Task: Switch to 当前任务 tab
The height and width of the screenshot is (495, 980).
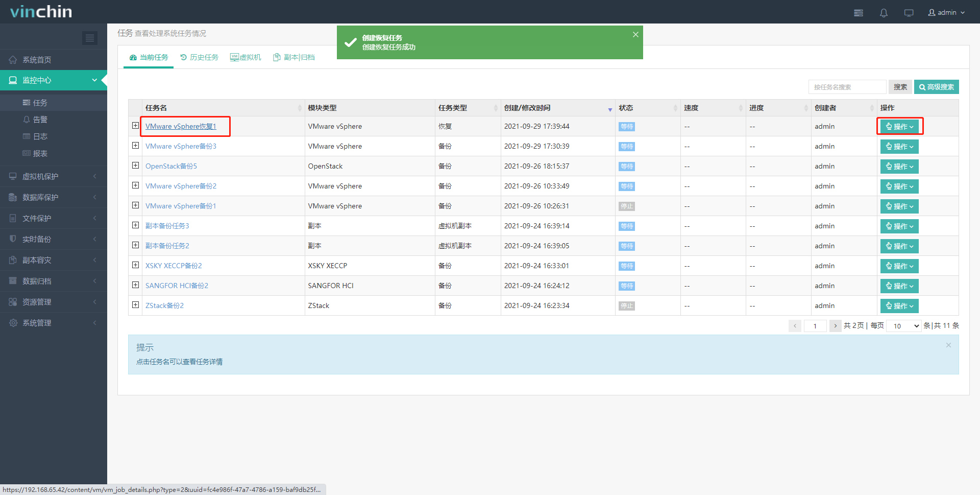Action: click(x=149, y=57)
